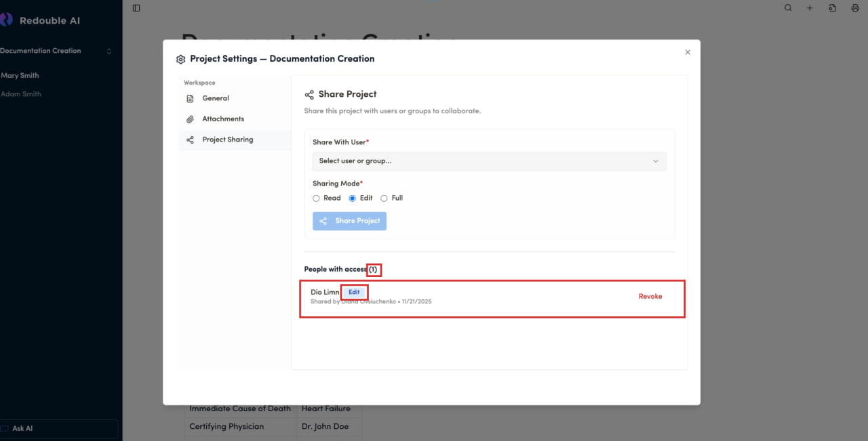Select the Read sharing mode
The image size is (868, 441).
(316, 198)
